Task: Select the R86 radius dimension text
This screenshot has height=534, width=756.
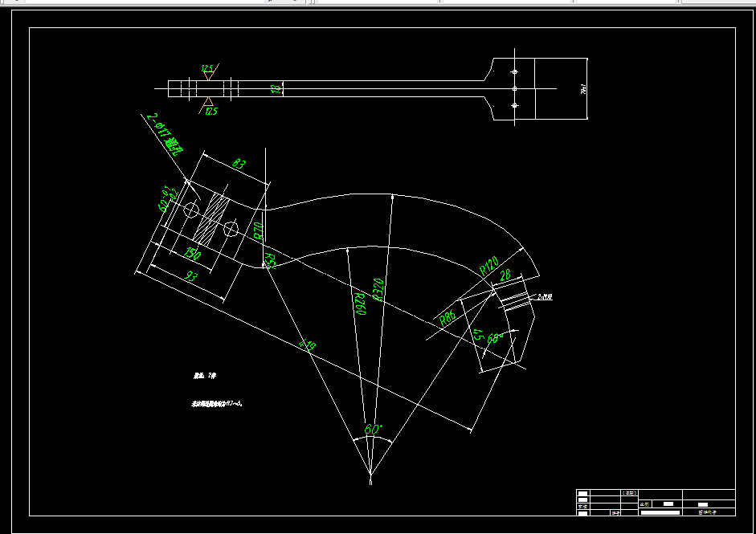Action: tap(447, 318)
